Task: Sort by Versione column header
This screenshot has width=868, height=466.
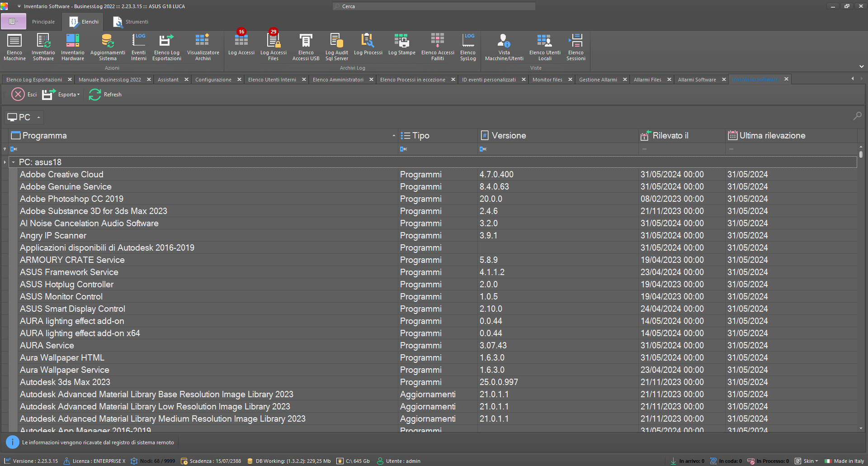Action: 558,135
